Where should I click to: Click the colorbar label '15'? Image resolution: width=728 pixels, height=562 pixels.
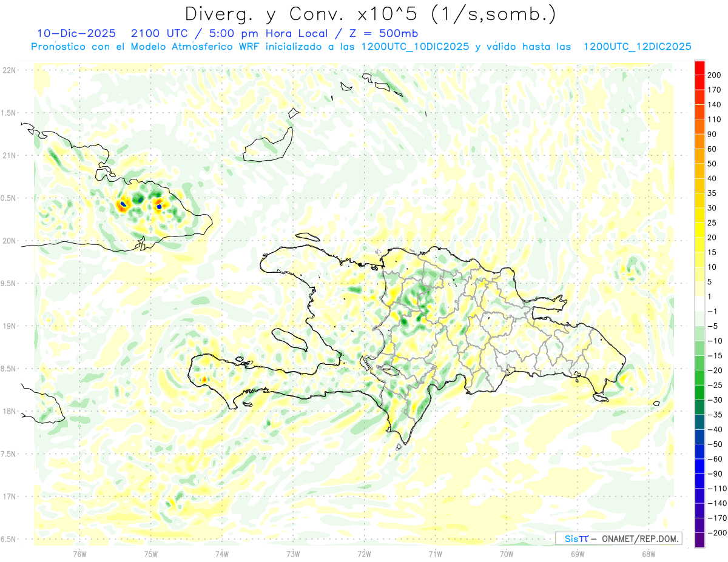tap(712, 252)
